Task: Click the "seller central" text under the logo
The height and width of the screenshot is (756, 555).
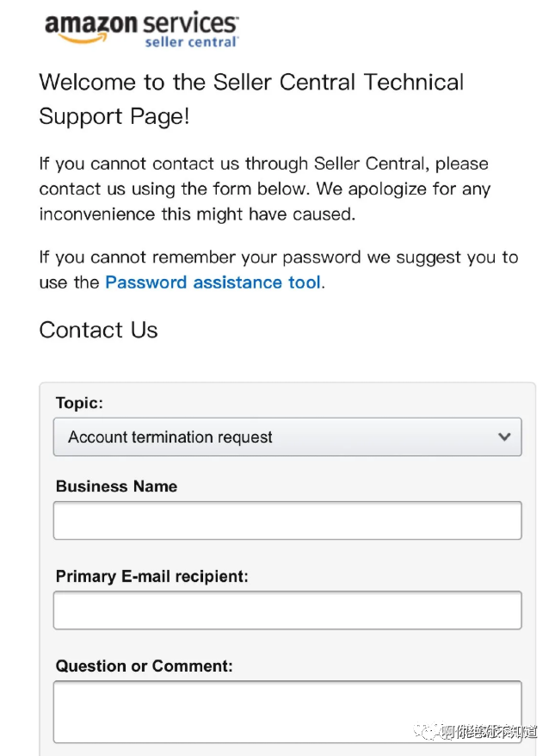Action: tap(191, 41)
